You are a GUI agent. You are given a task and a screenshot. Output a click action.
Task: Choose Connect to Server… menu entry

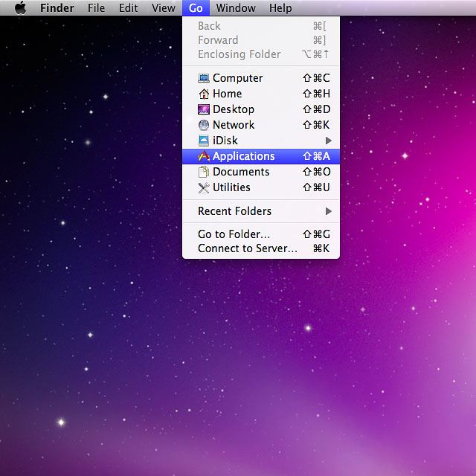pos(261,248)
